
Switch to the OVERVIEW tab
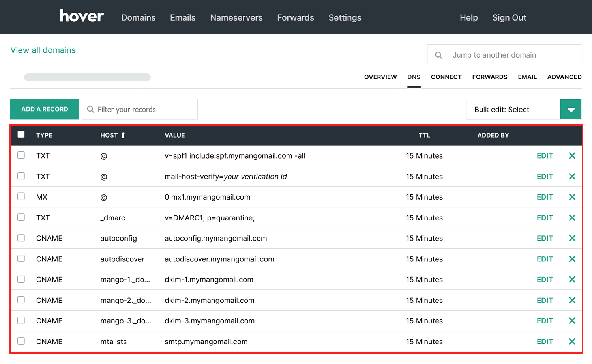click(380, 77)
